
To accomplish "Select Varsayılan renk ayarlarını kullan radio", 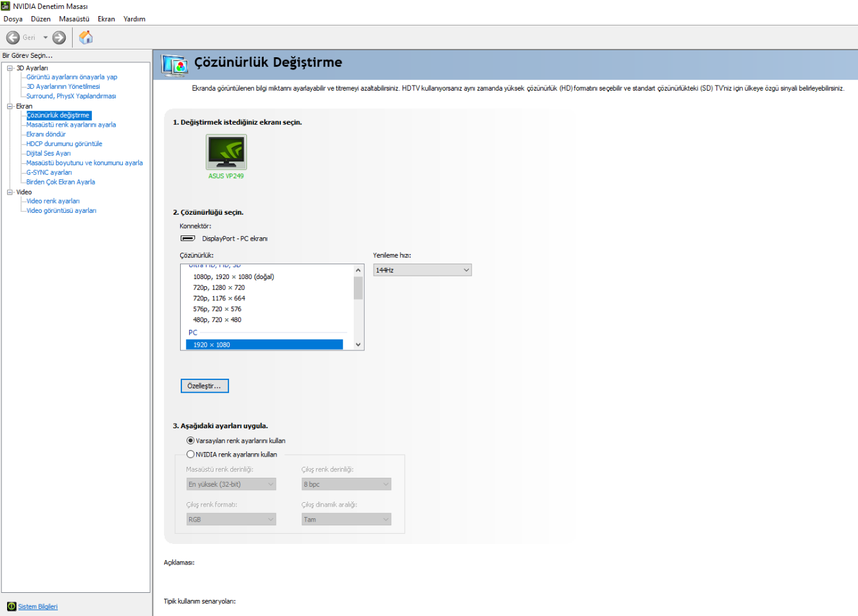I will (190, 440).
